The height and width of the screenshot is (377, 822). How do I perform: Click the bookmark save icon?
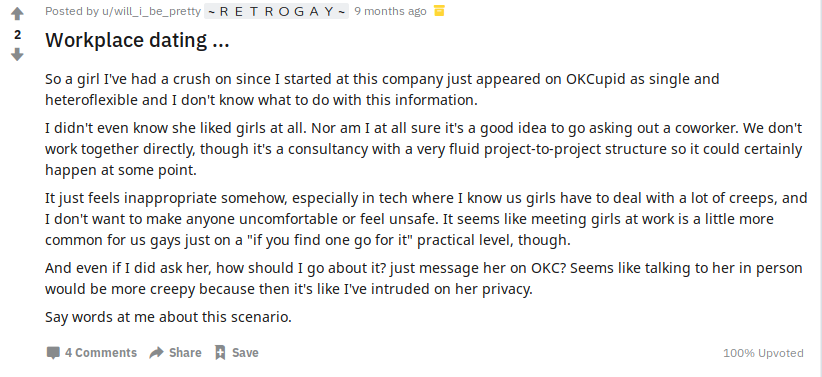click(x=220, y=353)
